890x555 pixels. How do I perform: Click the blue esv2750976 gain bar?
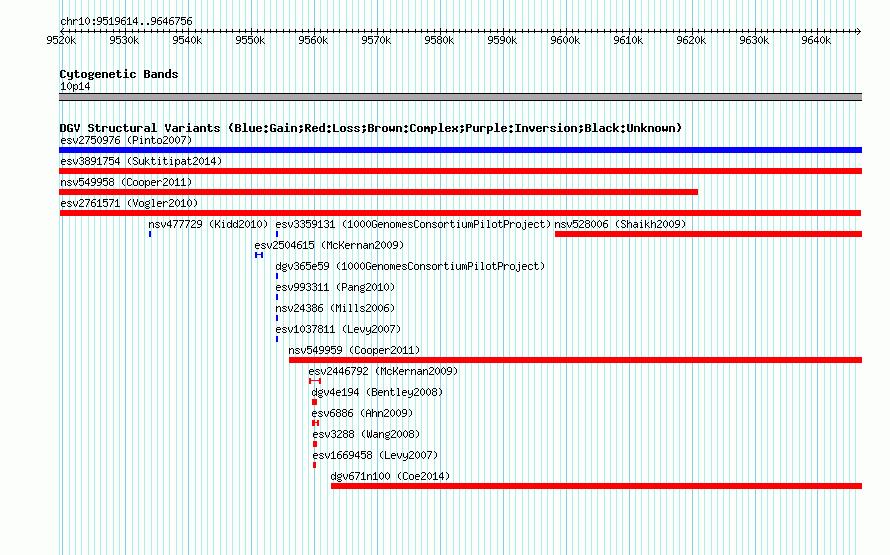(x=460, y=150)
